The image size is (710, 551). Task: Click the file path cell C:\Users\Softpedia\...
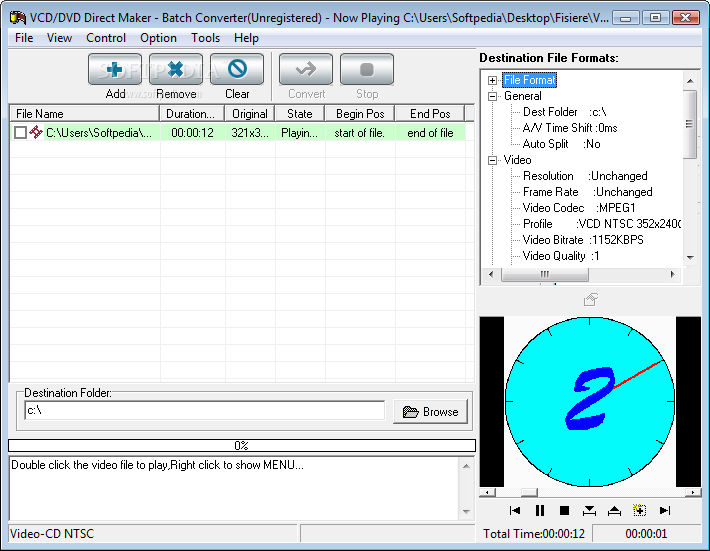point(99,133)
